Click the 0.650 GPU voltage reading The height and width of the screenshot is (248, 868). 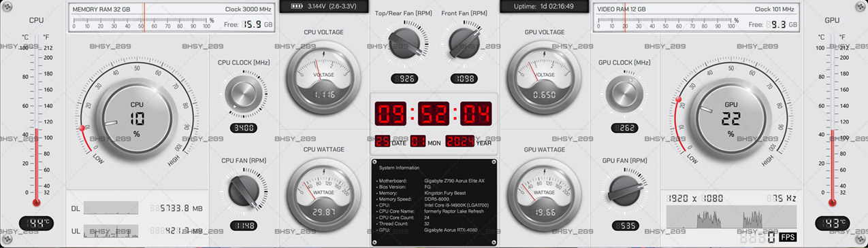545,95
